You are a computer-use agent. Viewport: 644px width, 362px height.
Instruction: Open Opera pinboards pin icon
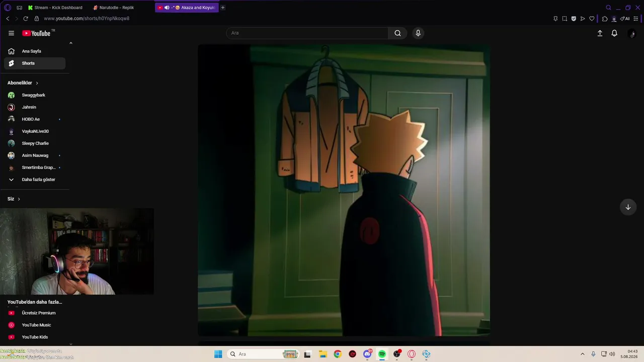555,19
